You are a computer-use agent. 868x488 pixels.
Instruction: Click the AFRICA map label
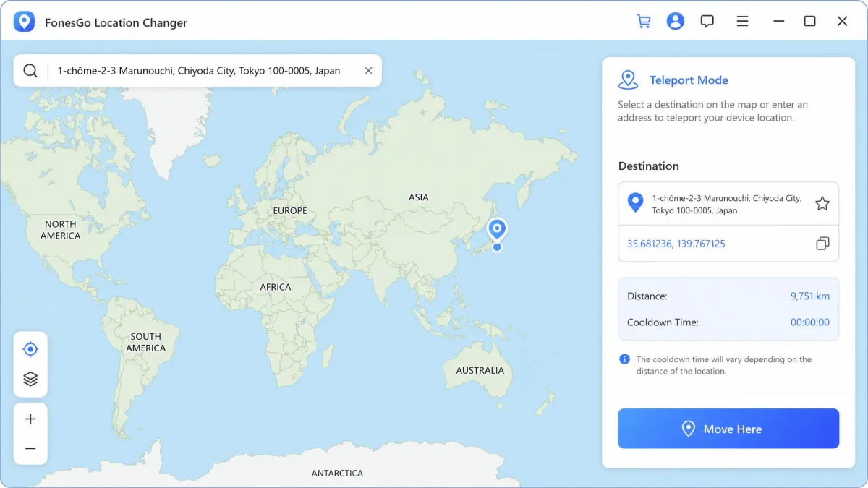pos(276,287)
